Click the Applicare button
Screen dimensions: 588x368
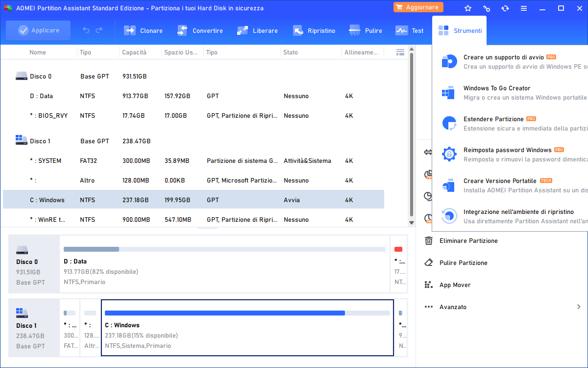pyautogui.click(x=38, y=30)
